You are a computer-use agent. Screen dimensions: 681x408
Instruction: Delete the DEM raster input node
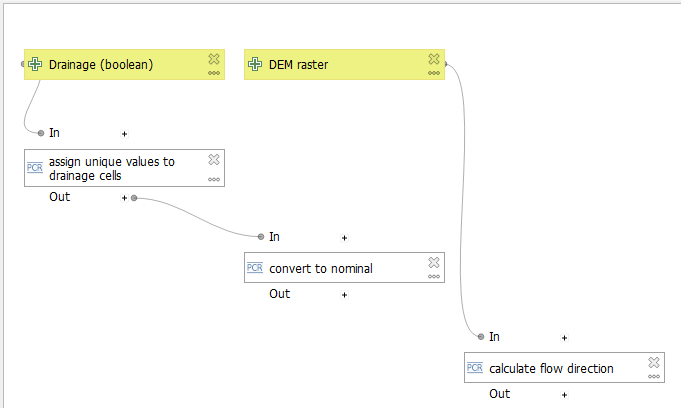pos(434,59)
